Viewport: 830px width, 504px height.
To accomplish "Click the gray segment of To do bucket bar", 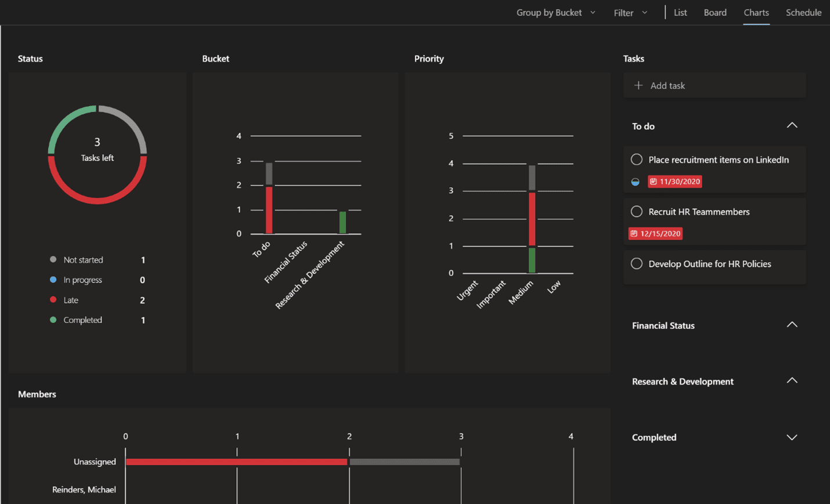I will [x=269, y=174].
